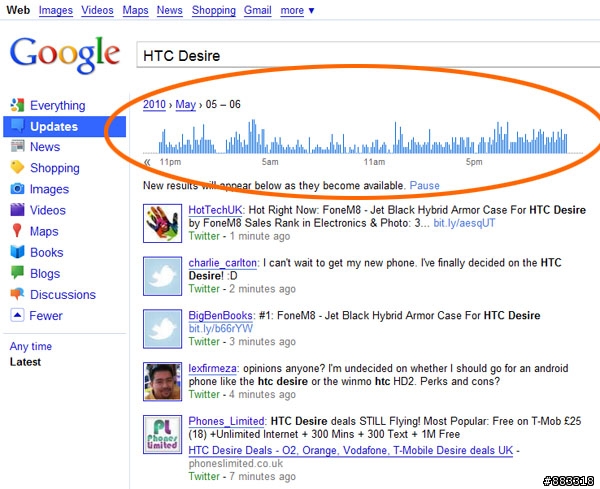Click phoneslimited.co.uk URL text
Image resolution: width=600 pixels, height=489 pixels.
coord(236,464)
